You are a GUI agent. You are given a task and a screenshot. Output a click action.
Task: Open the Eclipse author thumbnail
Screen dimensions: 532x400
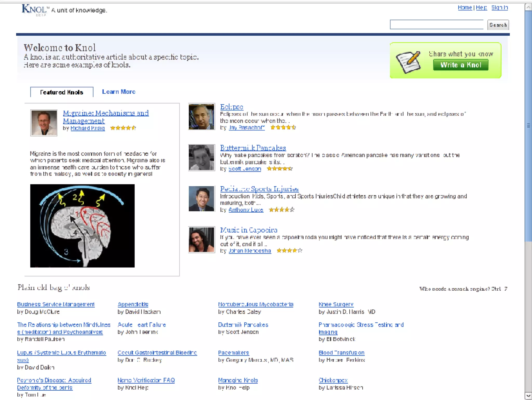pyautogui.click(x=202, y=117)
